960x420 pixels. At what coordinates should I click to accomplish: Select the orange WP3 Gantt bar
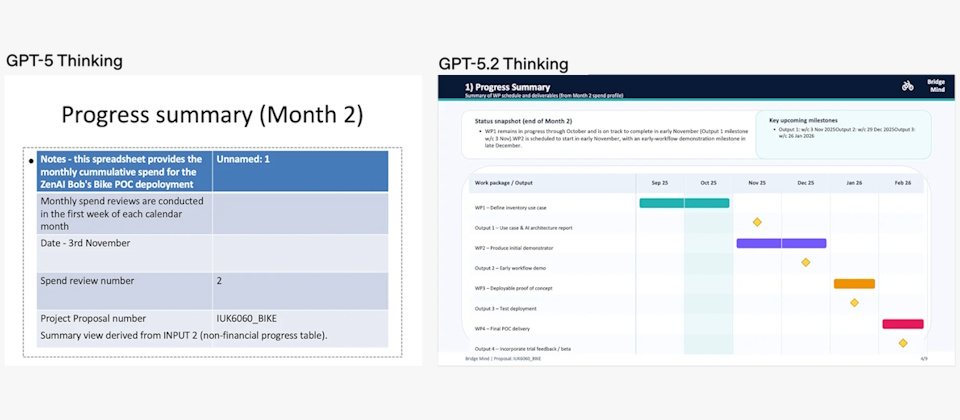(854, 284)
